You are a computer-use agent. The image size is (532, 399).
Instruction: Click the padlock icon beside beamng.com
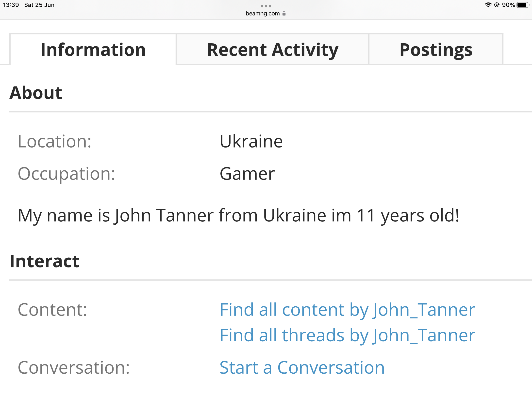tap(284, 13)
